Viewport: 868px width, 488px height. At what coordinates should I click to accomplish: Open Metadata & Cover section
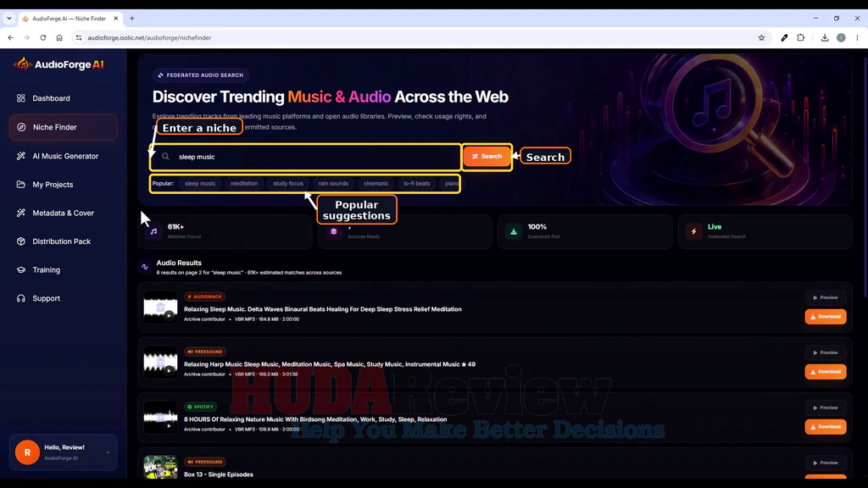pyautogui.click(x=63, y=213)
